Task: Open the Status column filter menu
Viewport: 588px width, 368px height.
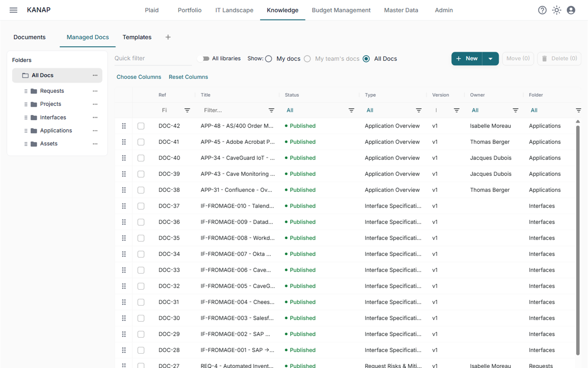Action: tap(351, 110)
